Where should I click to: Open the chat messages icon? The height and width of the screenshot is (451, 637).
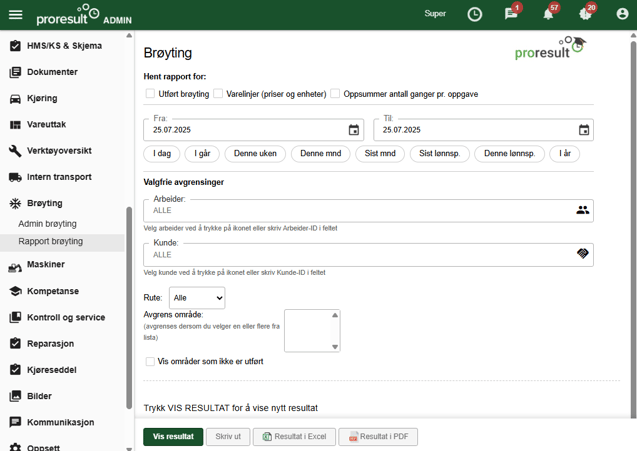tap(511, 15)
